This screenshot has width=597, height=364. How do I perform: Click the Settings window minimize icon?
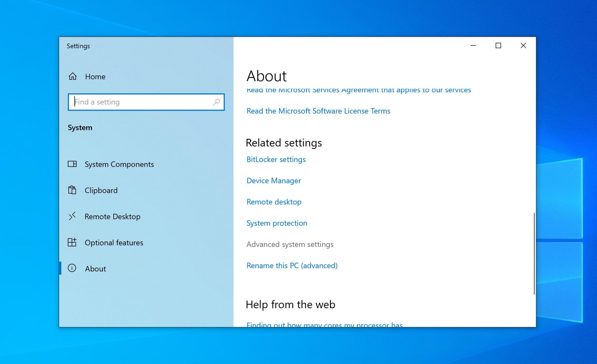pos(473,46)
